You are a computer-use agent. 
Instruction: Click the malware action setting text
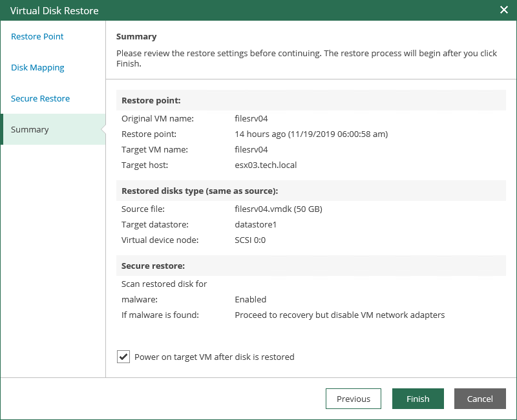point(340,315)
